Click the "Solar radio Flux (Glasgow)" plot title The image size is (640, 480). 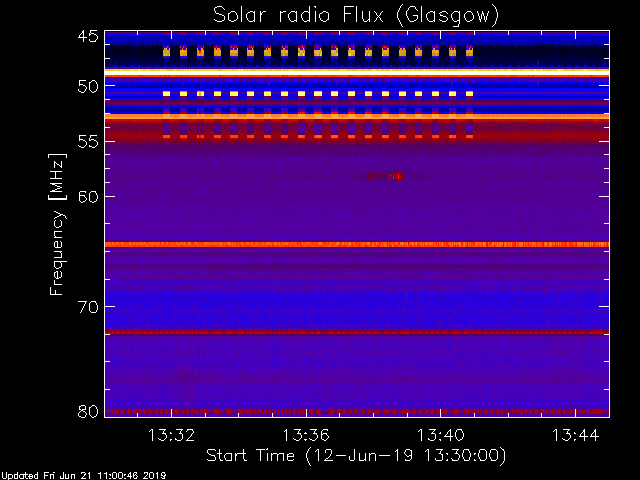tap(356, 15)
